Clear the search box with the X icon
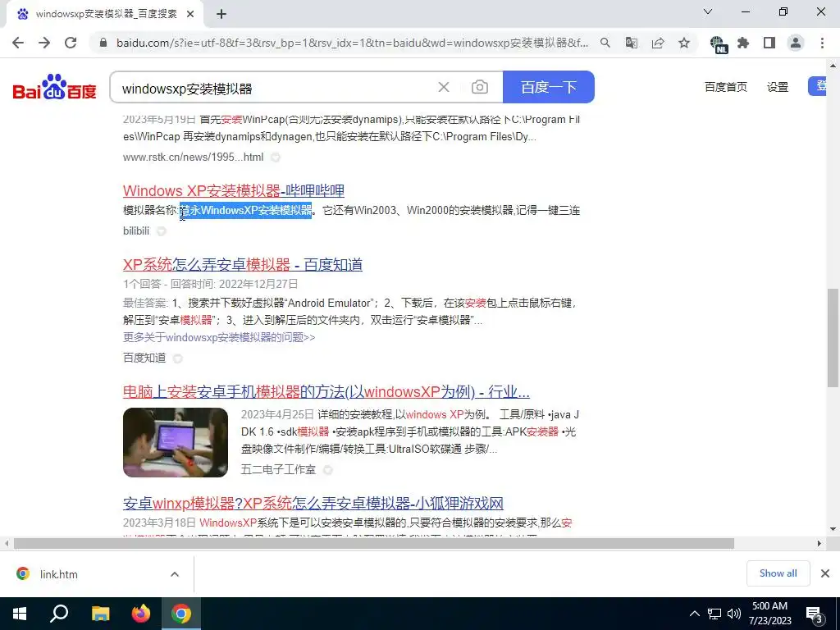840x630 pixels. point(444,87)
